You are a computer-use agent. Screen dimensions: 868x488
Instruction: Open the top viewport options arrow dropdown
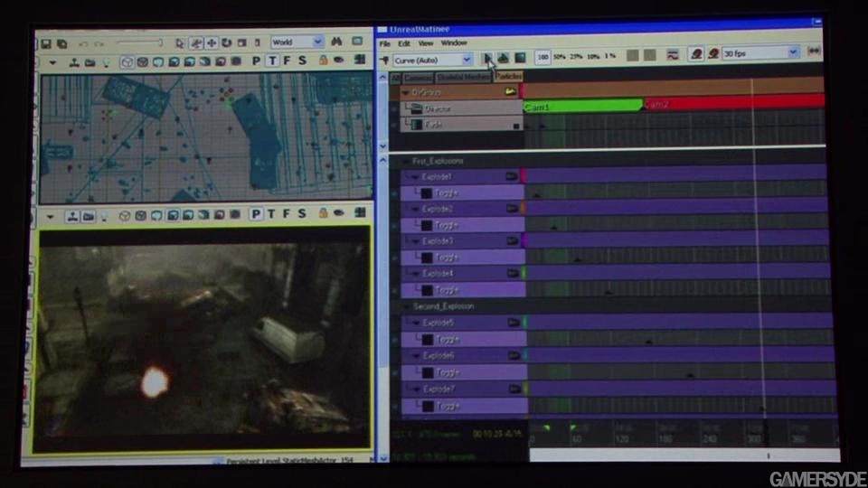[52, 63]
